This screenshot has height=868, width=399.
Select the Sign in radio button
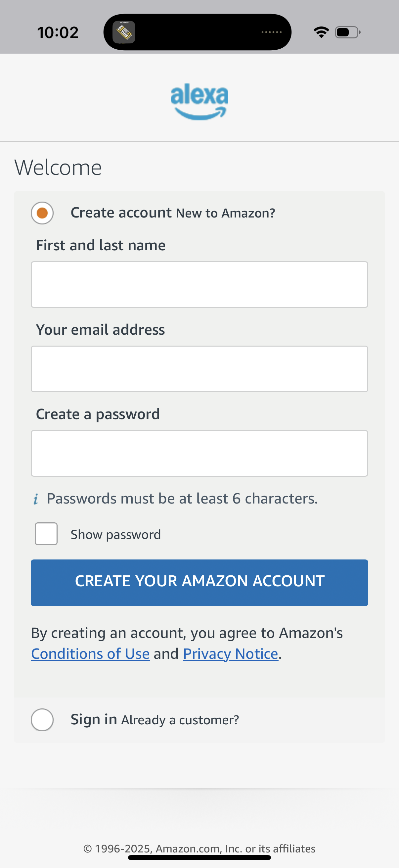click(42, 720)
